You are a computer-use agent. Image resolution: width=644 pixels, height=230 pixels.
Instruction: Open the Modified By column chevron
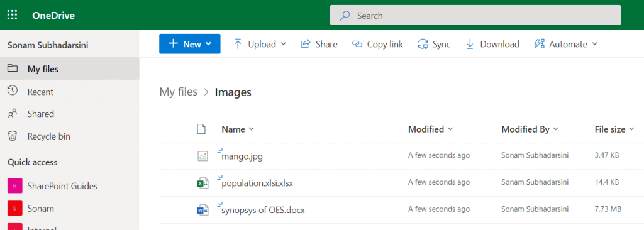click(556, 129)
